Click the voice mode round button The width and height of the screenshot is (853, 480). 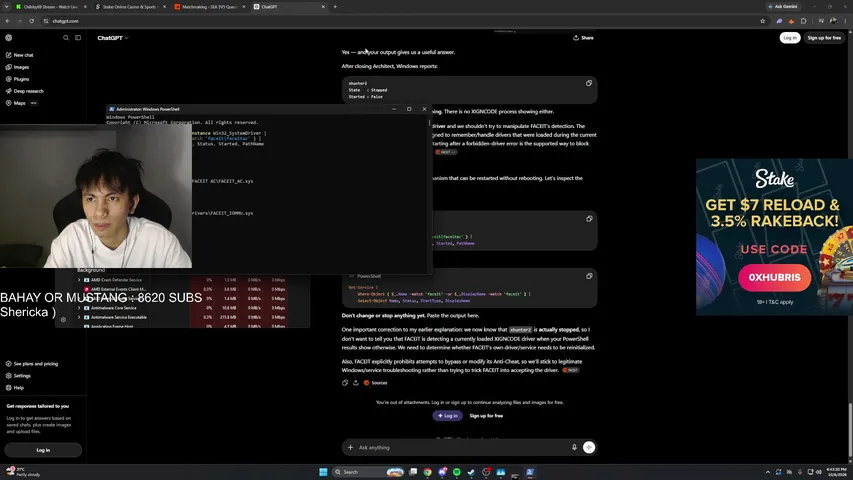589,447
